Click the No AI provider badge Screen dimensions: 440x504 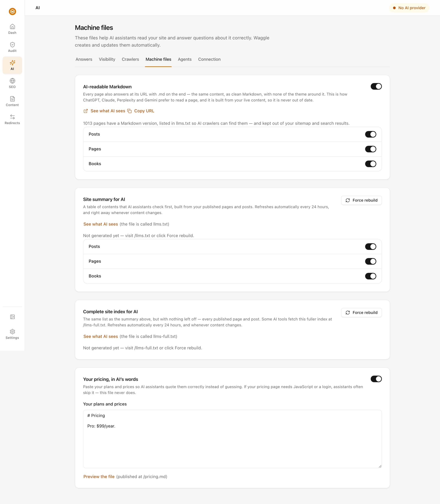tap(409, 8)
